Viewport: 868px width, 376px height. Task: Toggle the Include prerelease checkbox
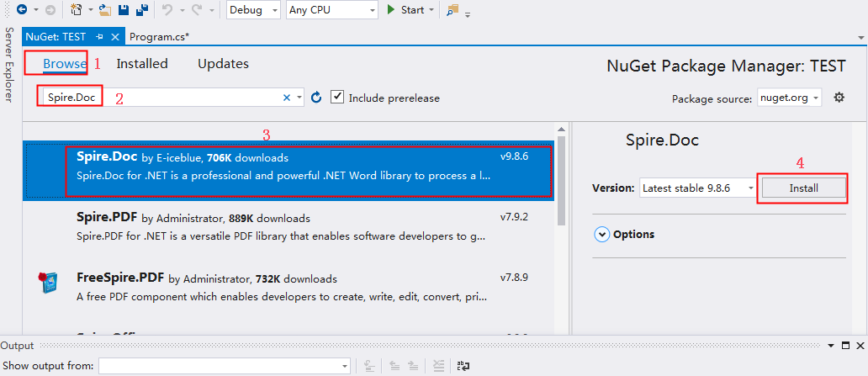336,97
